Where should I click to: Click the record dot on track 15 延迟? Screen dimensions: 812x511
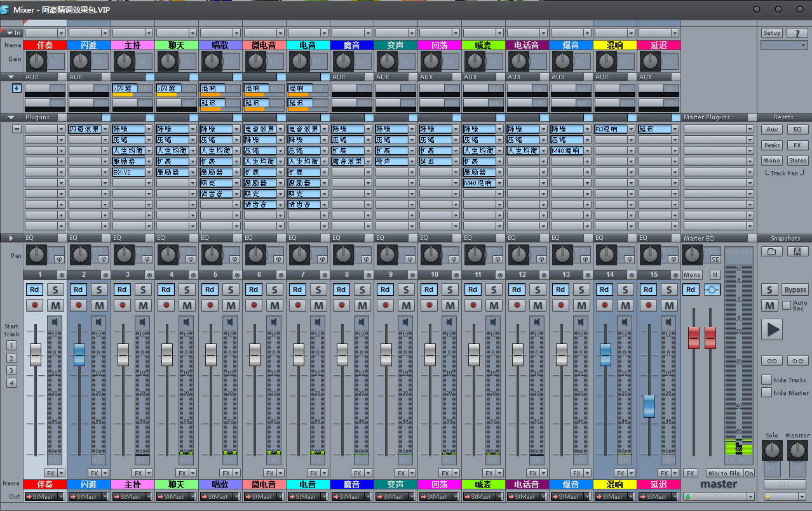[x=649, y=305]
